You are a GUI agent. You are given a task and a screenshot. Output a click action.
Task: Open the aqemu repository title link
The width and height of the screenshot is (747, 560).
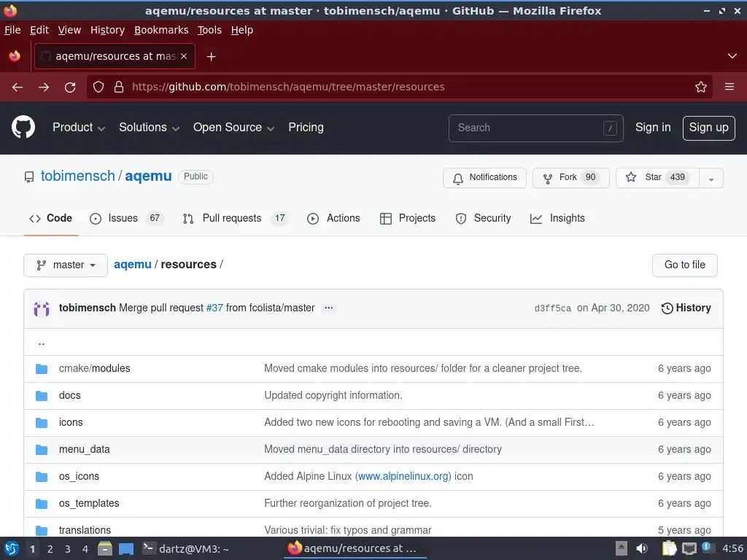coord(148,176)
